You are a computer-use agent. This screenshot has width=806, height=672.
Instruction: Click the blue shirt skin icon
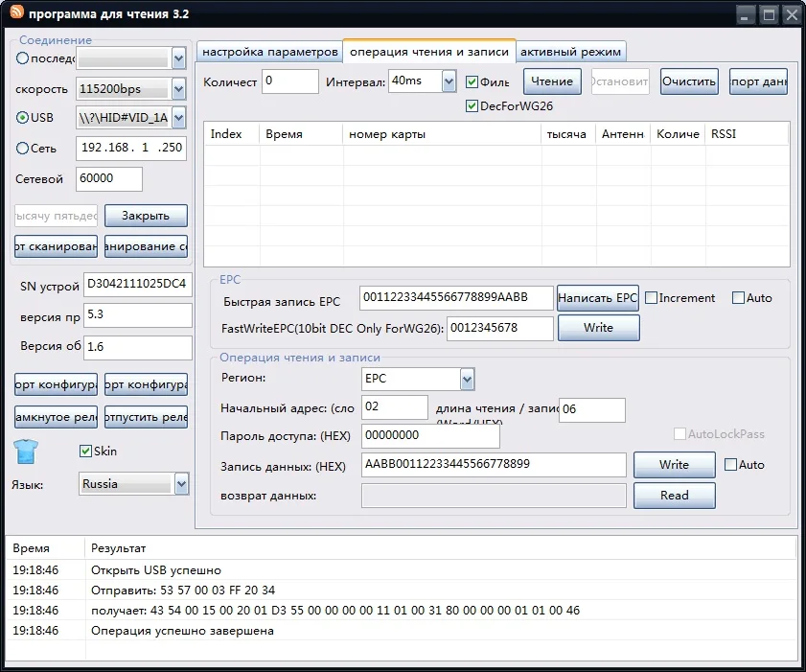(x=25, y=452)
